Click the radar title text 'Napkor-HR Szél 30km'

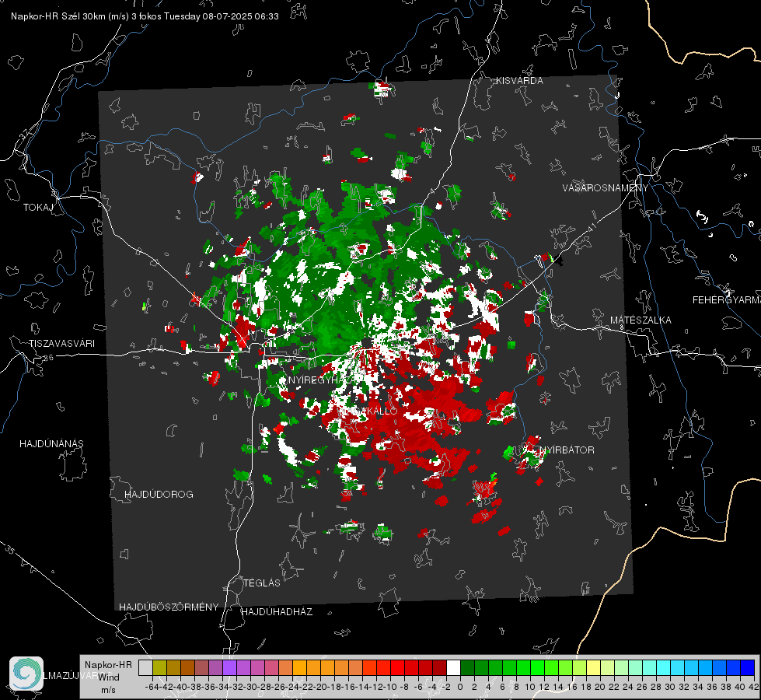(x=59, y=16)
